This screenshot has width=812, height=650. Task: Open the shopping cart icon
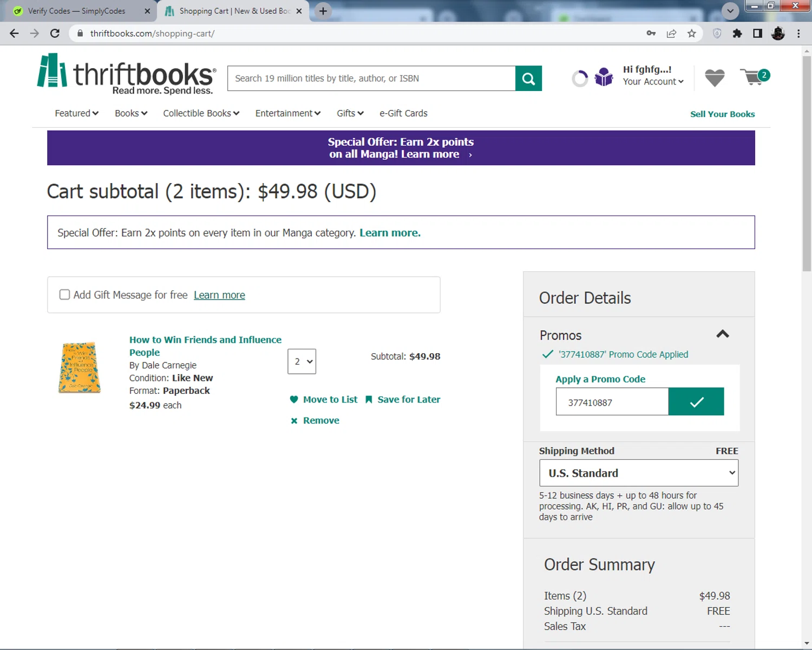click(754, 77)
